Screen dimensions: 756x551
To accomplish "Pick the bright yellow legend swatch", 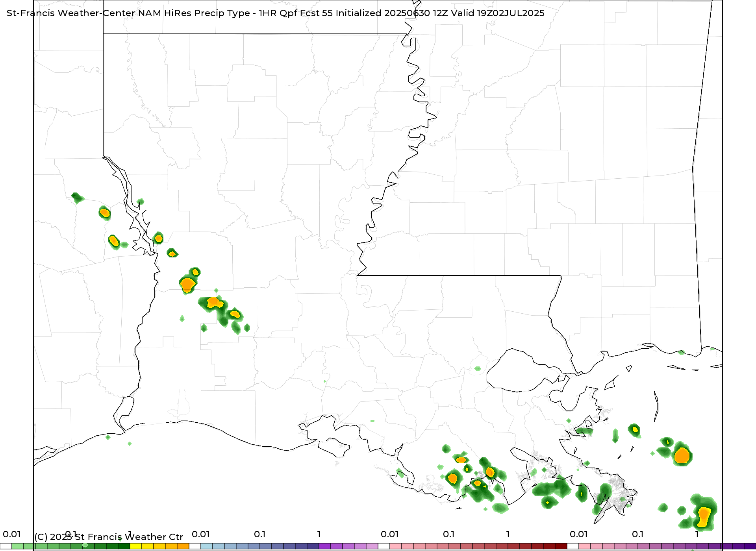I will coord(136,546).
